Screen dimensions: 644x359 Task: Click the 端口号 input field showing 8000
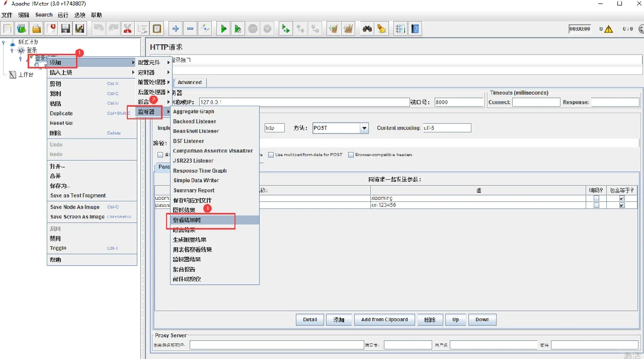(458, 102)
